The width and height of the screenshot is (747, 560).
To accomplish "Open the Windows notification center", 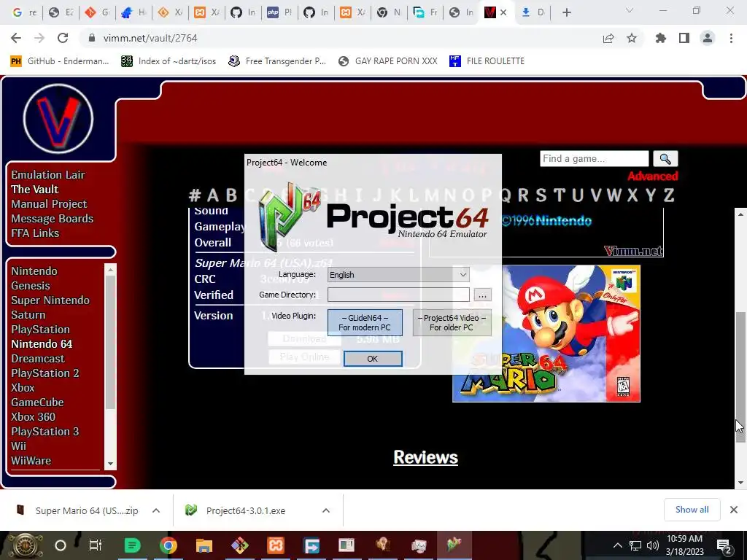I will click(x=724, y=545).
